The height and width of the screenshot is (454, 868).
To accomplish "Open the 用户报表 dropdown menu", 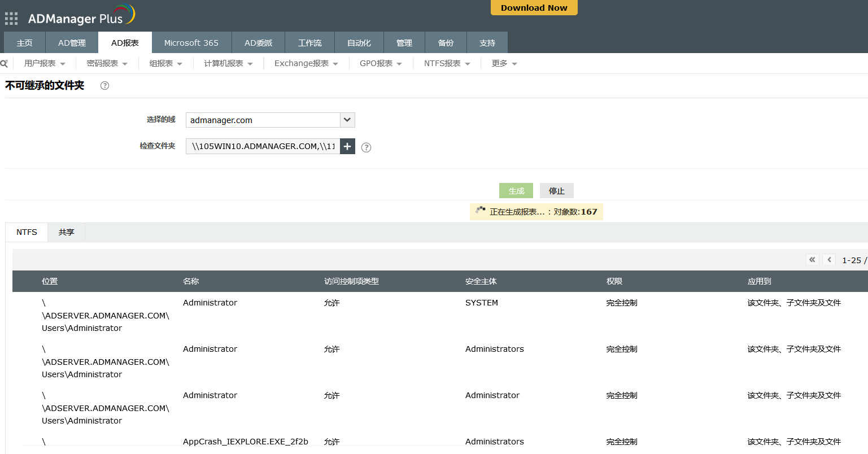I will point(45,64).
